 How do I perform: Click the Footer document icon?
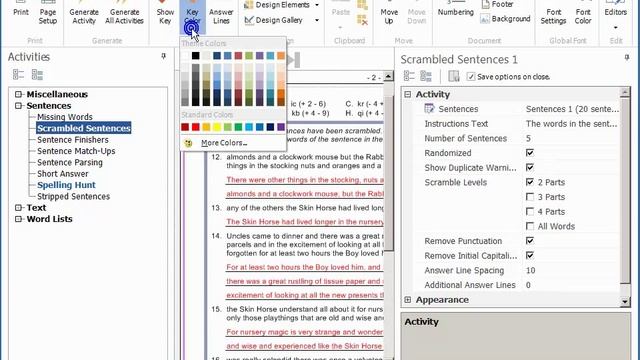(x=486, y=4)
